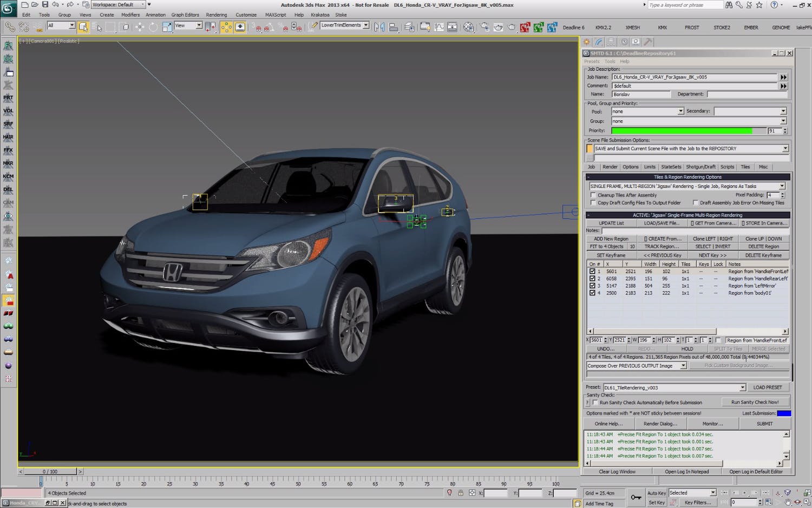
Task: Click the search binoculars icon
Action: click(729, 5)
